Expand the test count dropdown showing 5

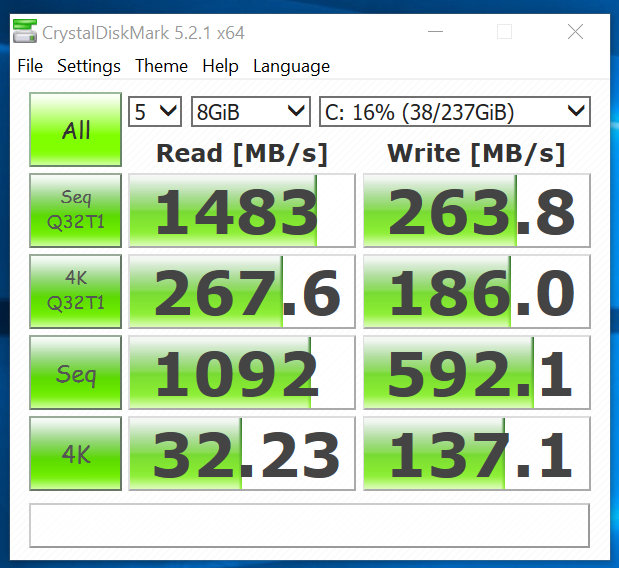click(x=155, y=112)
